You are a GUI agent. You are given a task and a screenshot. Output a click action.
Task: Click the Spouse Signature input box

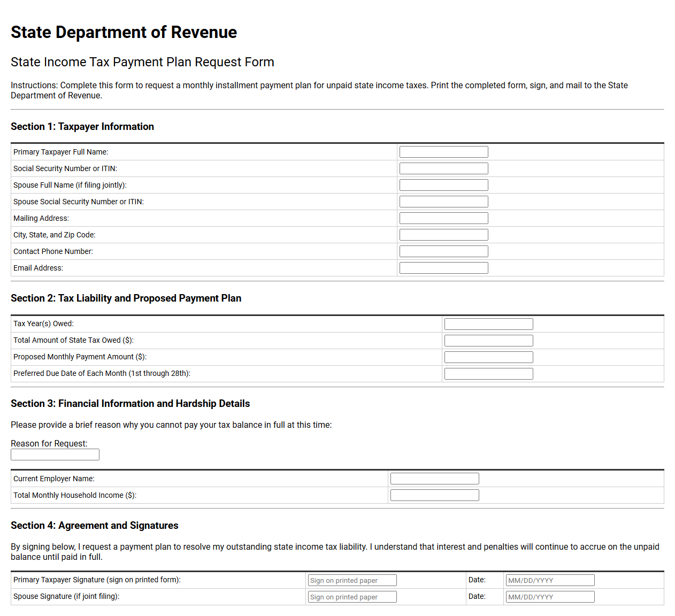tap(352, 597)
